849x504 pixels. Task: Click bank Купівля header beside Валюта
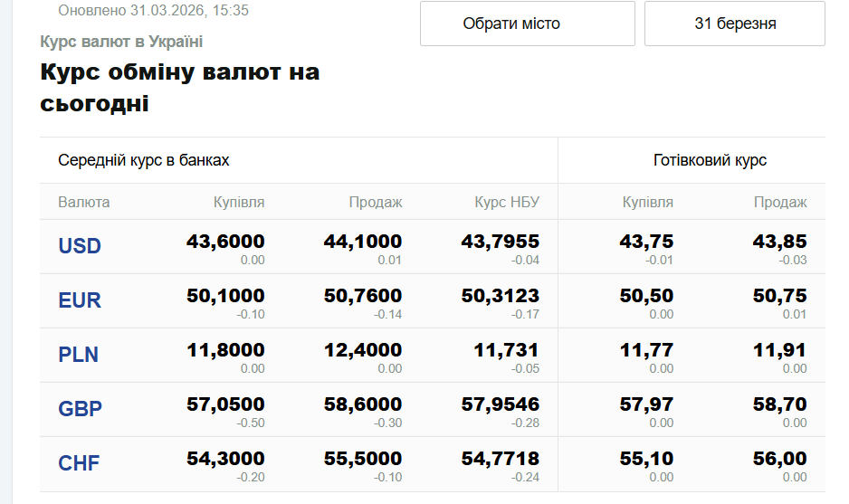239,202
